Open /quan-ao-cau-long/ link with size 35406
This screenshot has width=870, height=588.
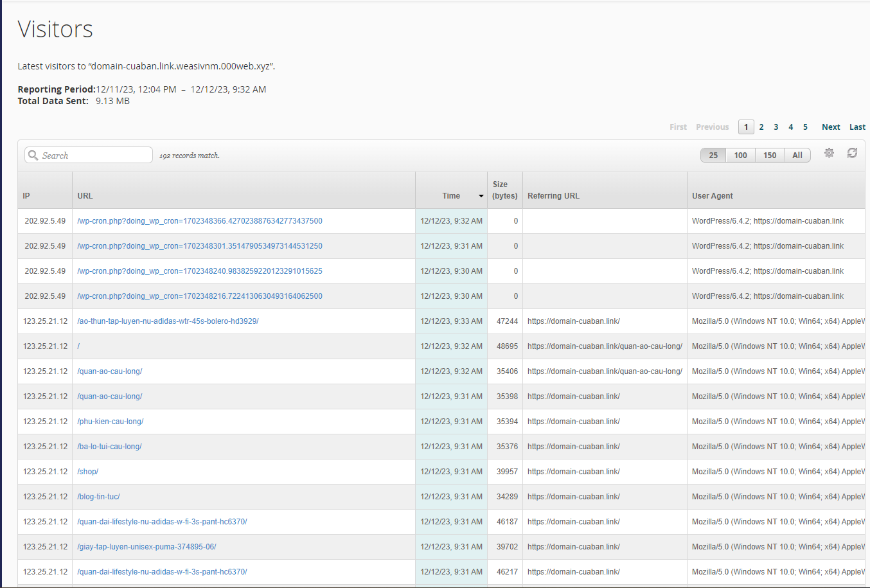point(110,371)
